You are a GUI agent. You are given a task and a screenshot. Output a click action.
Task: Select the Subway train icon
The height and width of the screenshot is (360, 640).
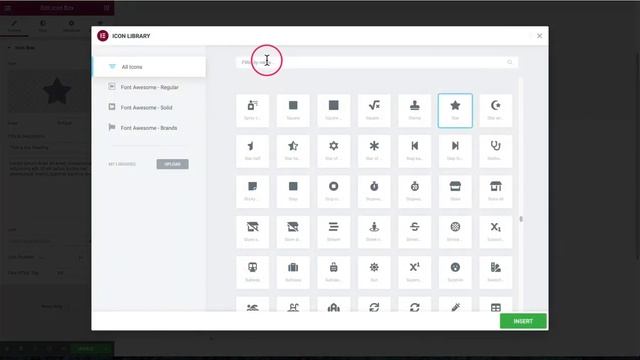tap(252, 272)
